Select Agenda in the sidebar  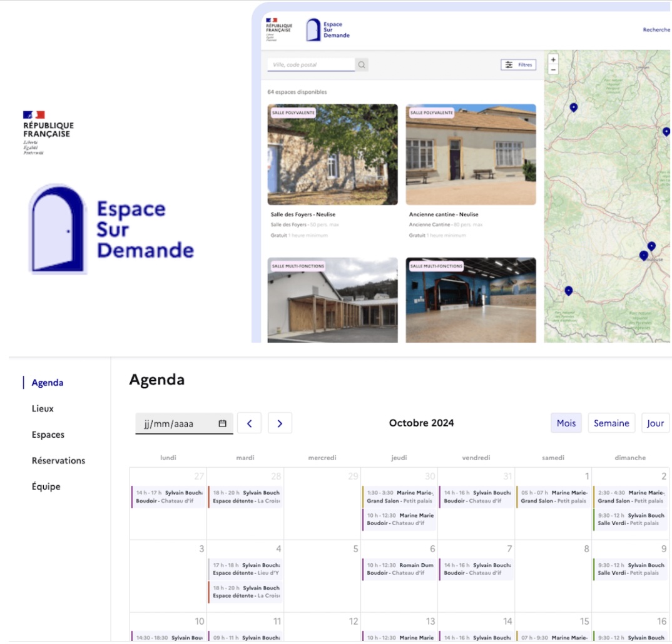(x=48, y=383)
